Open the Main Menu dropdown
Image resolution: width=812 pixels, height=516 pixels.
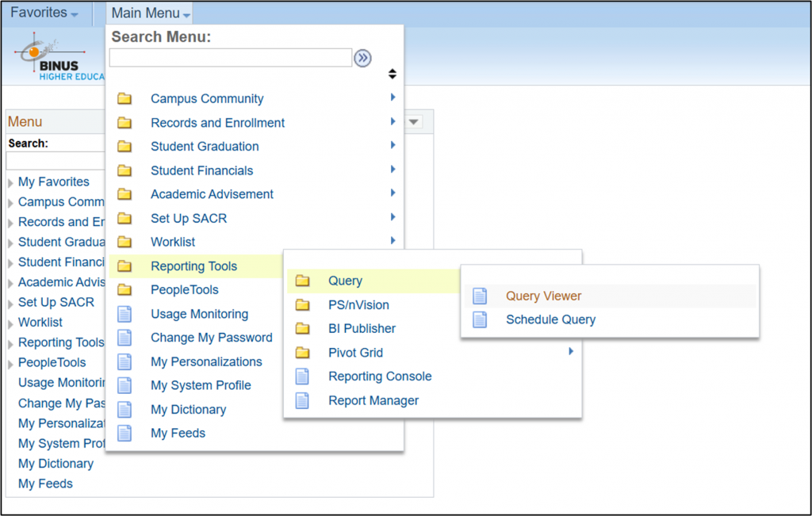tap(151, 13)
